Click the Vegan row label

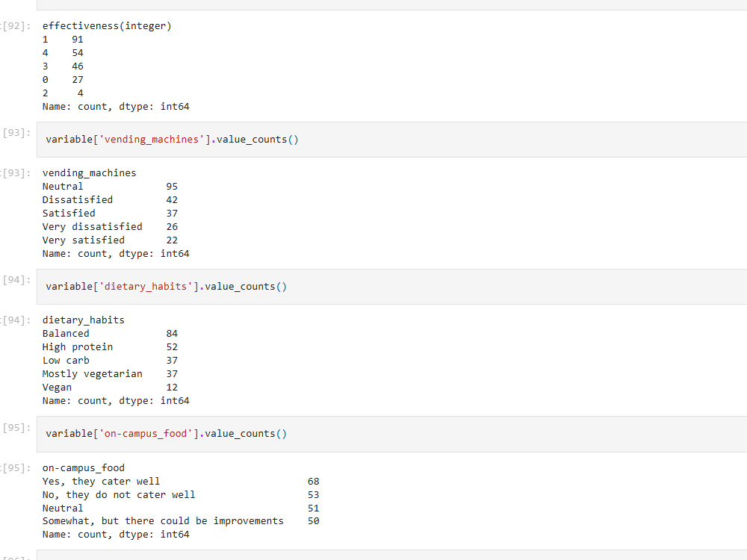pyautogui.click(x=57, y=388)
